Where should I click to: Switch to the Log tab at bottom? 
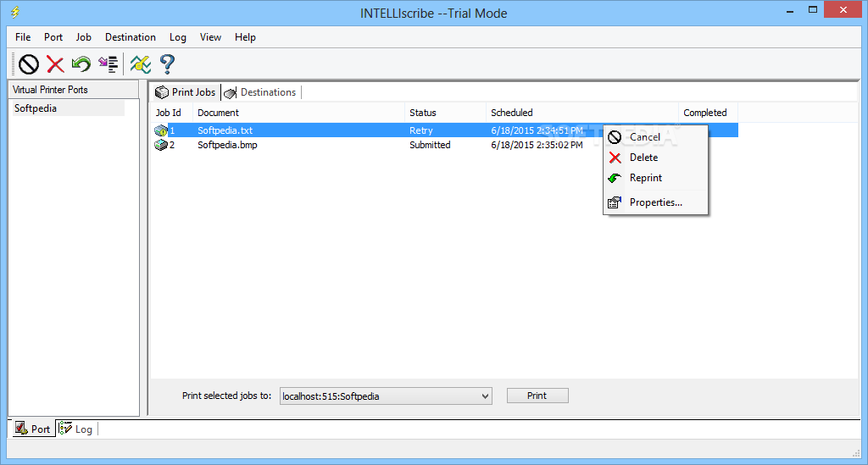pos(76,429)
